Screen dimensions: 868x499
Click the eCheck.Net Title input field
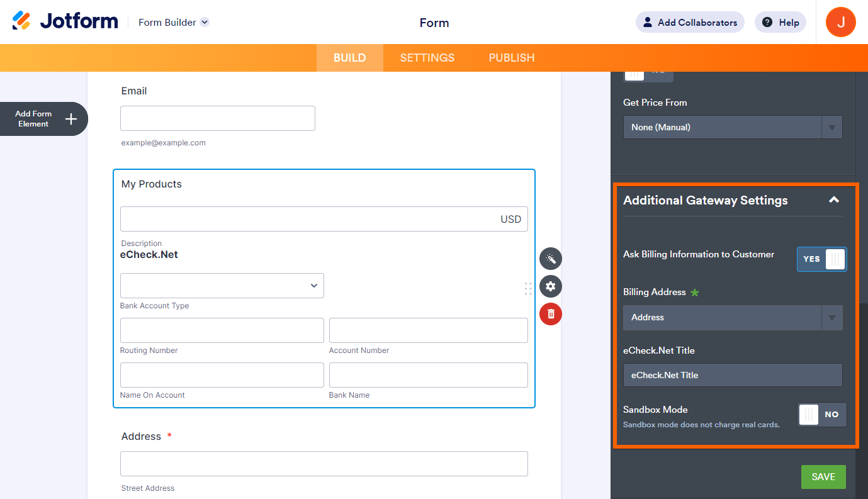pos(733,375)
